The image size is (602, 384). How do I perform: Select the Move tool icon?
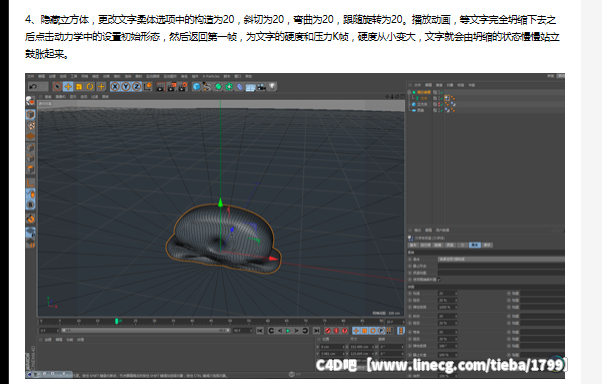click(x=68, y=87)
